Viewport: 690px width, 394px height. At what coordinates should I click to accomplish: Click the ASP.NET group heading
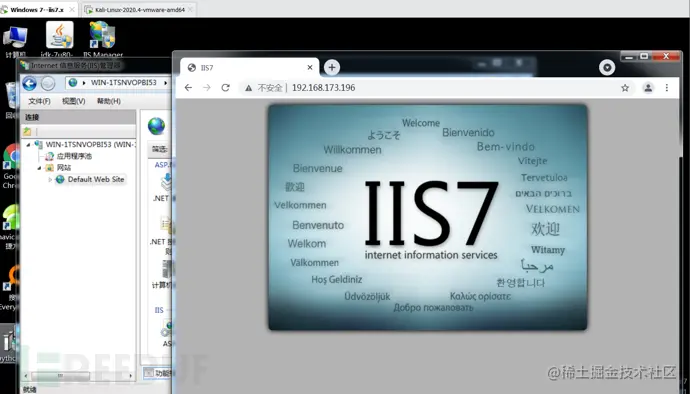(x=163, y=165)
